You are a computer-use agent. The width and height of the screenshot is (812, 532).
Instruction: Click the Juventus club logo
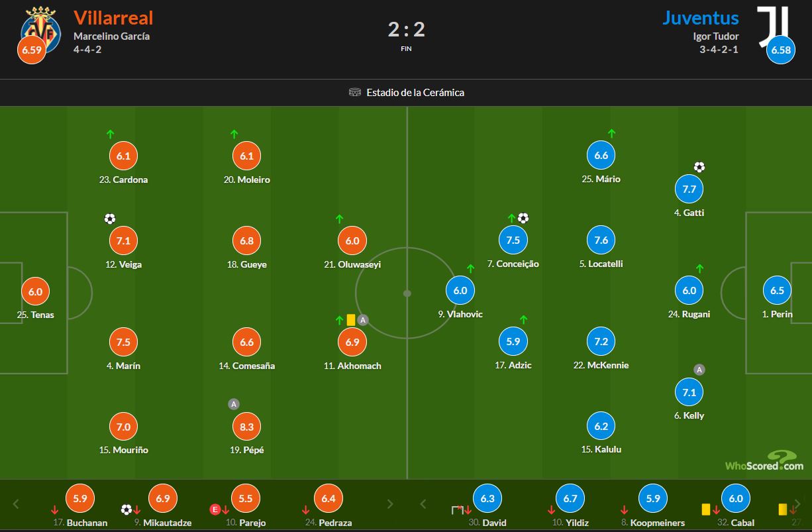774,25
